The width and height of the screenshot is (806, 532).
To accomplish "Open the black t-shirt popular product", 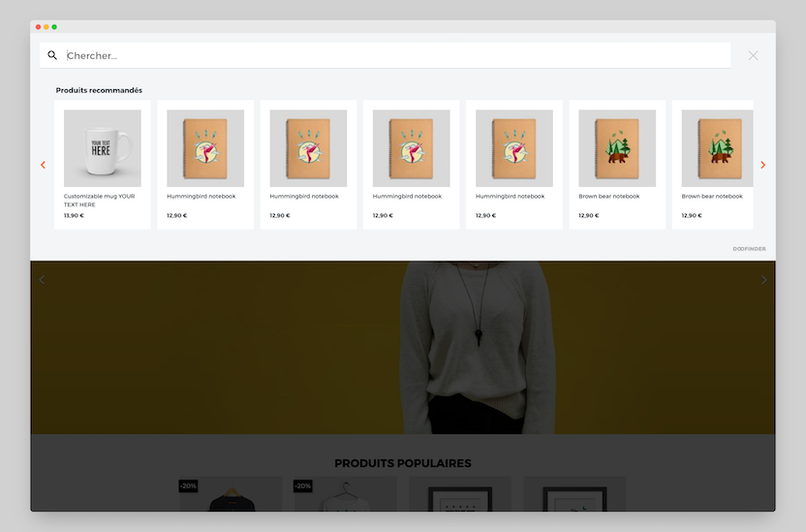I will (x=231, y=494).
